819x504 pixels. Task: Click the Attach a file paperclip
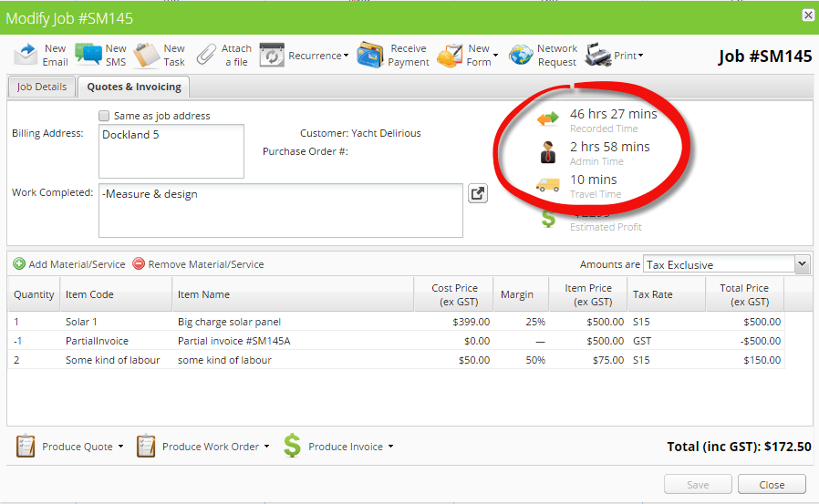[207, 56]
